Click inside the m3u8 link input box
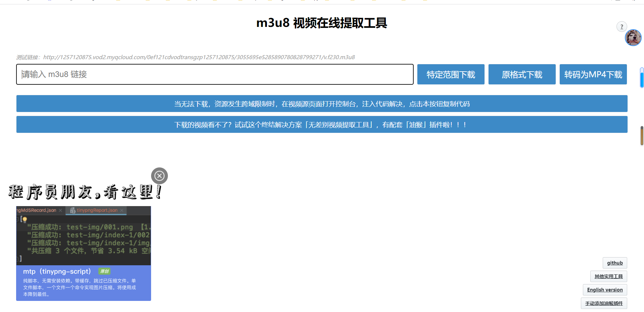 215,74
